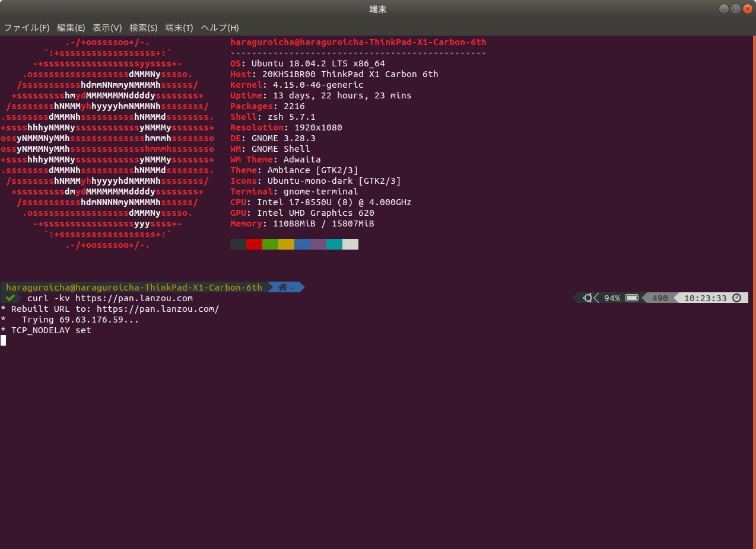This screenshot has height=549, width=756.
Task: Click the 'GPU: Intel UHD Graphics 620' line
Action: [302, 213]
